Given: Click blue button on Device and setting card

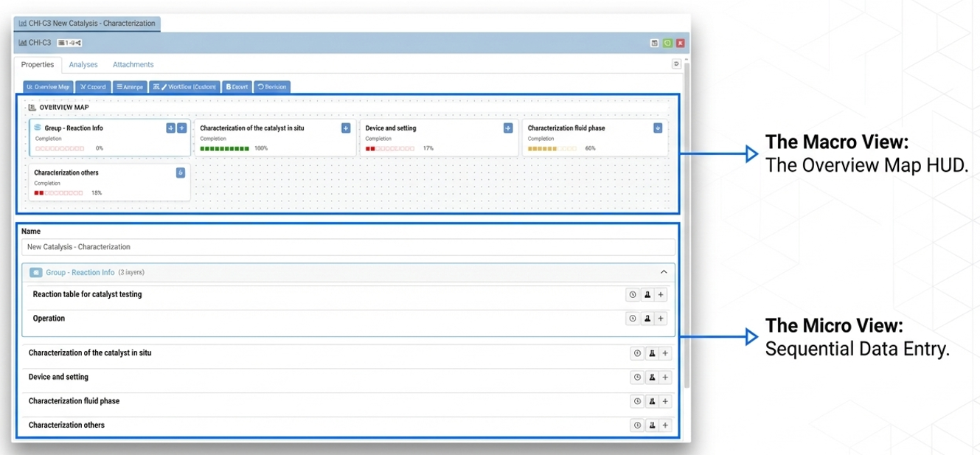Looking at the screenshot, I should 508,128.
